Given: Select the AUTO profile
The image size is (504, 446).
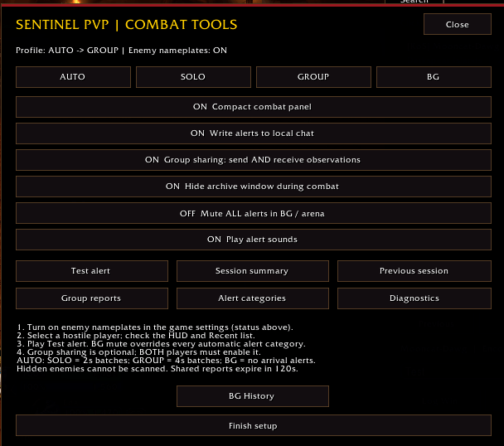Looking at the screenshot, I should (73, 77).
